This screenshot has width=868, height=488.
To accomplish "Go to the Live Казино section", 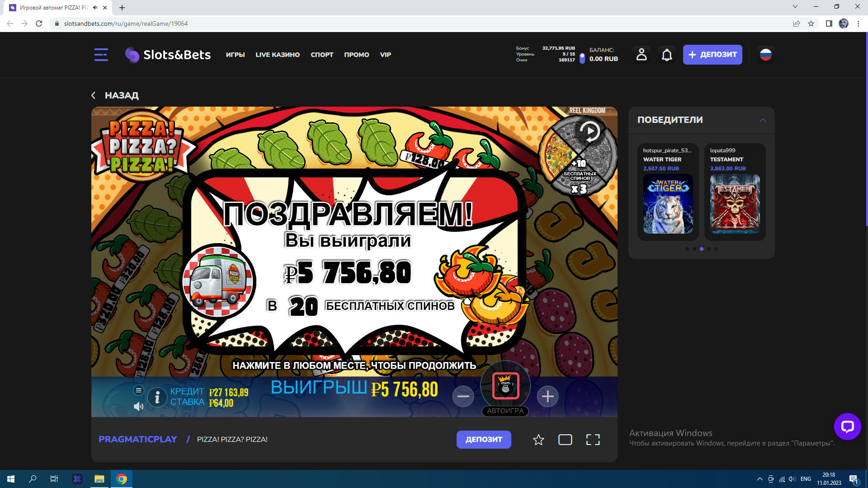I will pyautogui.click(x=277, y=55).
